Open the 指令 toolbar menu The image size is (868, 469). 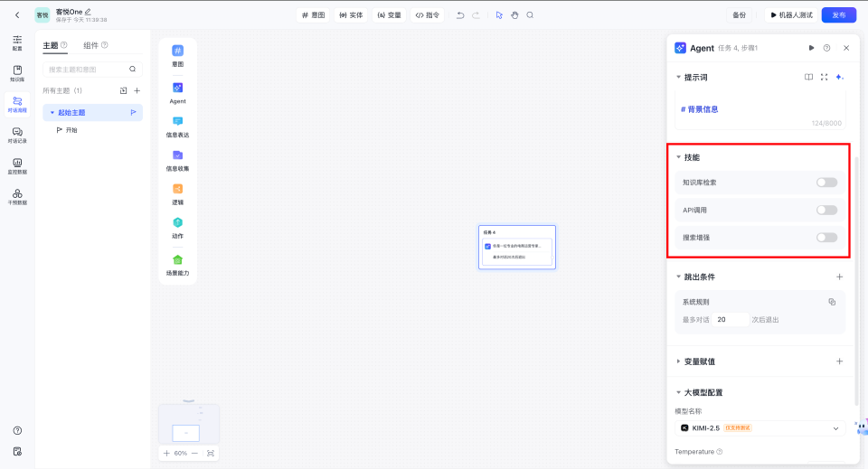[428, 15]
